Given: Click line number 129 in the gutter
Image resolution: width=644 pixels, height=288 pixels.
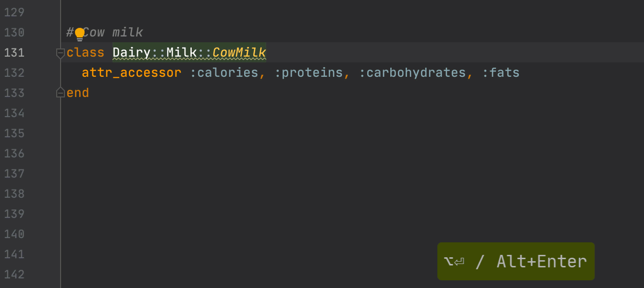Looking at the screenshot, I should (14, 12).
